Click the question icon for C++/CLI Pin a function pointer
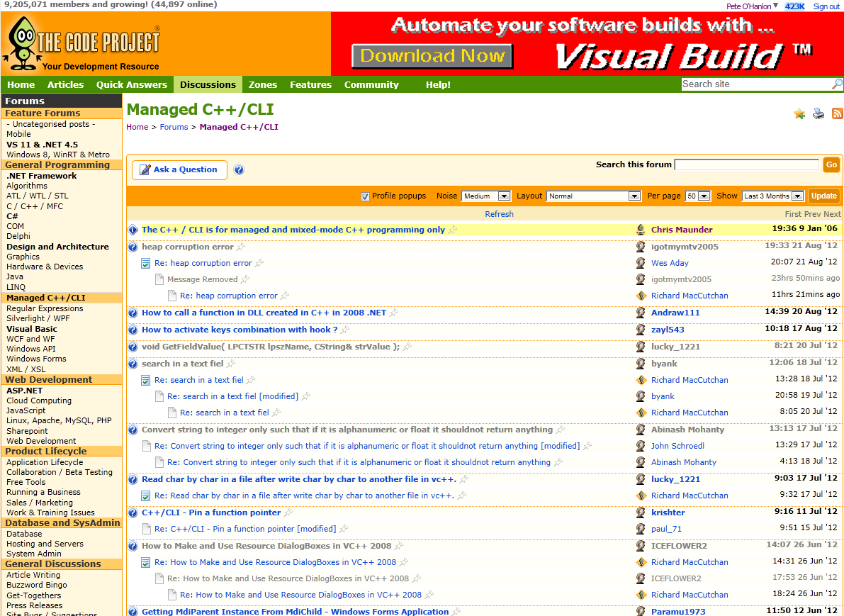Image resolution: width=844 pixels, height=616 pixels. (133, 513)
